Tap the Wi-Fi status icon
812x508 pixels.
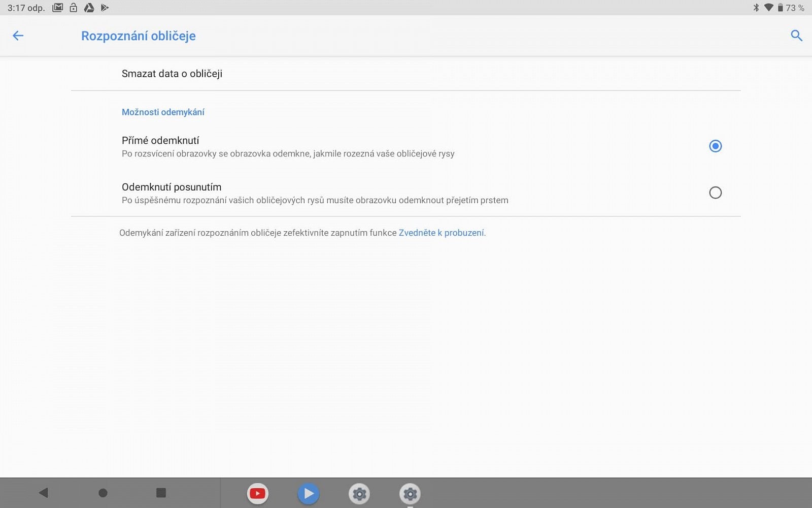click(x=768, y=8)
